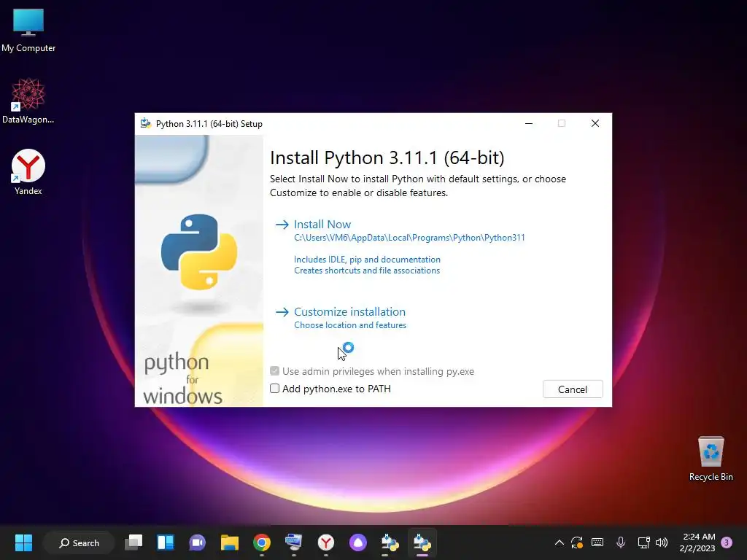The height and width of the screenshot is (560, 747).
Task: Open My Computer desktop icon
Action: [28, 31]
